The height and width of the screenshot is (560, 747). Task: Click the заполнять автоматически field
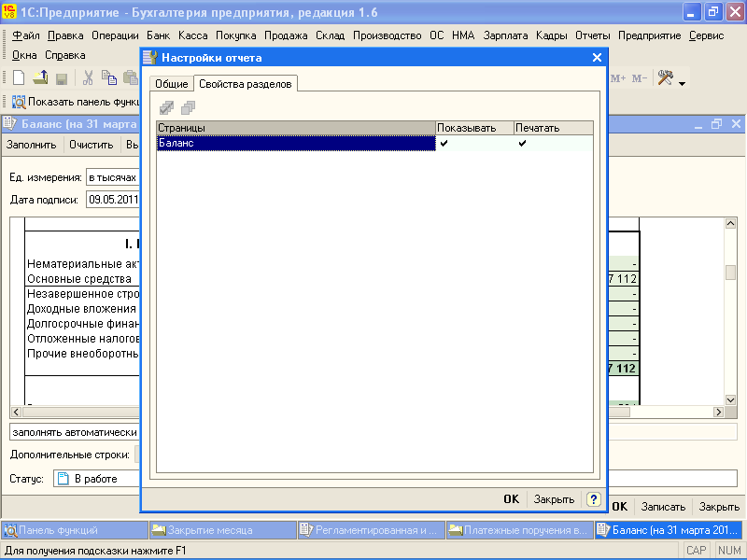tap(75, 432)
